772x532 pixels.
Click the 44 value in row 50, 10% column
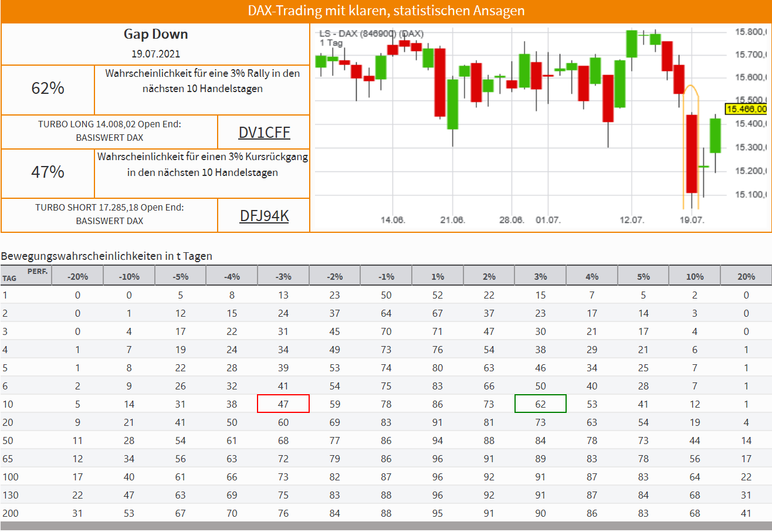tap(695, 440)
